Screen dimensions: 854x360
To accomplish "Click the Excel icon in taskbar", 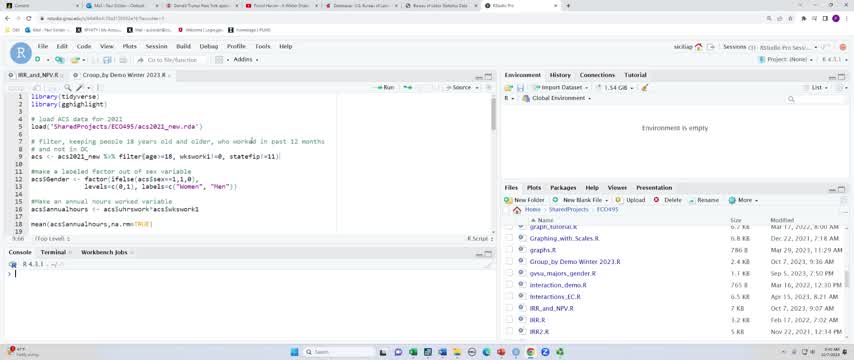I will pyautogui.click(x=413, y=352).
